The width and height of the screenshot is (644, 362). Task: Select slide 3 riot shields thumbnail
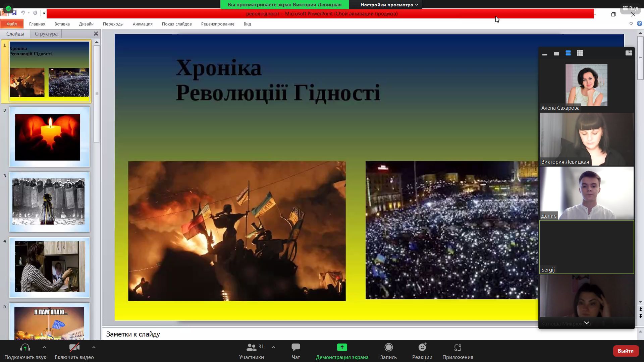(x=49, y=202)
